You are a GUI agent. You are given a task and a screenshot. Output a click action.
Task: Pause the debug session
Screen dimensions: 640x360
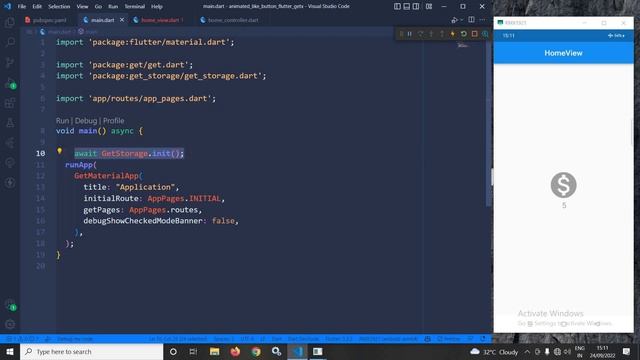click(409, 34)
